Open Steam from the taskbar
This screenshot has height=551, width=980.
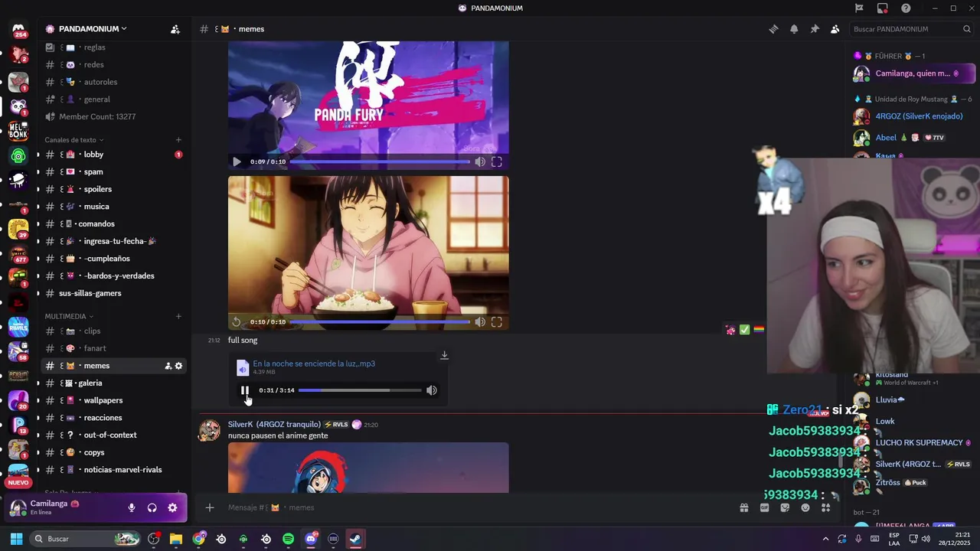pyautogui.click(x=355, y=539)
